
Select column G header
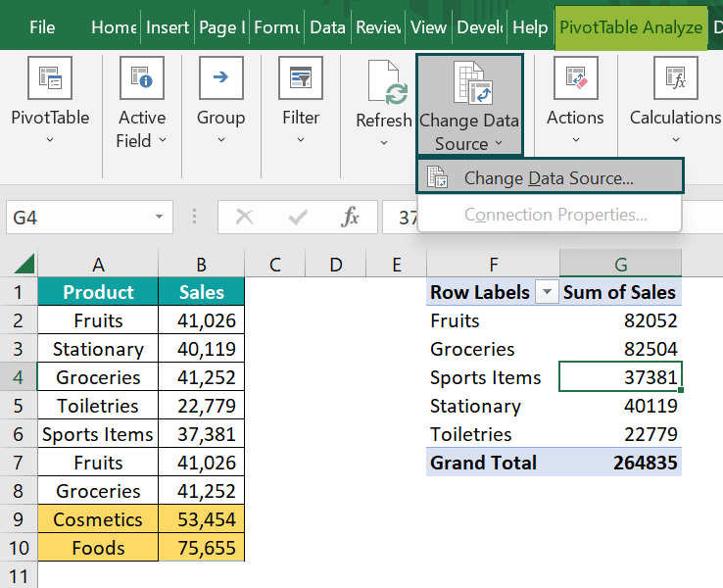point(621,265)
